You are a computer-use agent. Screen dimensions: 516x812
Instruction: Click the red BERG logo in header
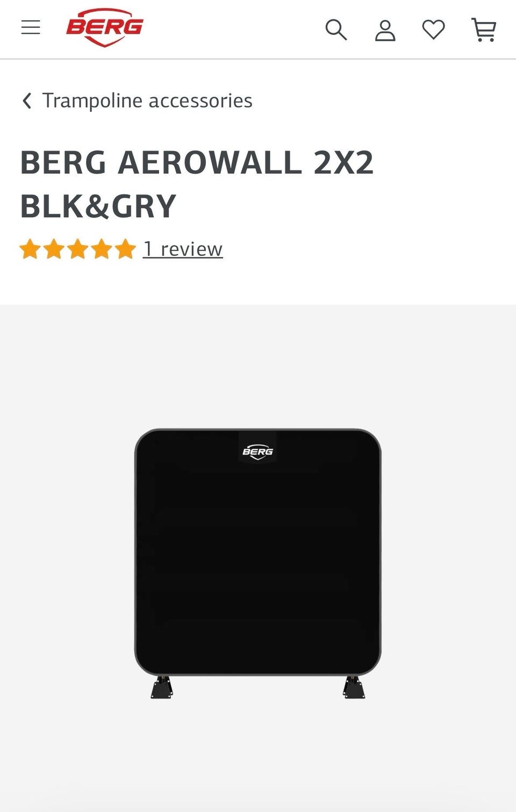(x=105, y=27)
